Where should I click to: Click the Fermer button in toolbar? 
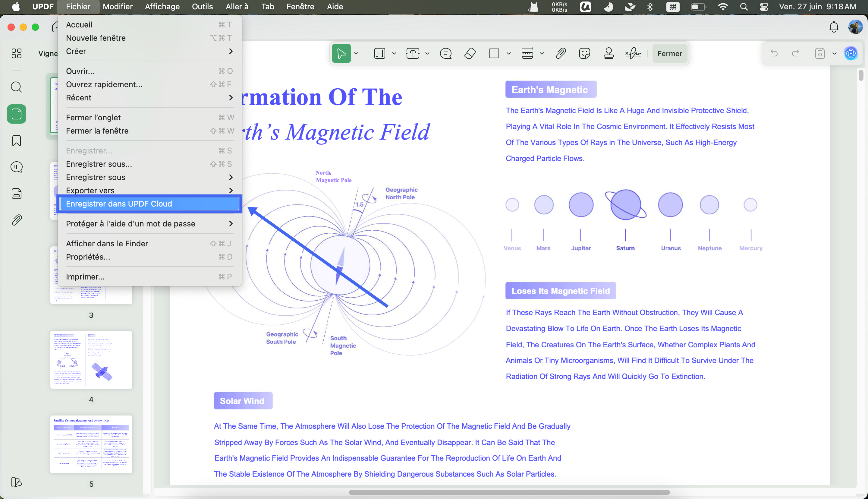[670, 53]
